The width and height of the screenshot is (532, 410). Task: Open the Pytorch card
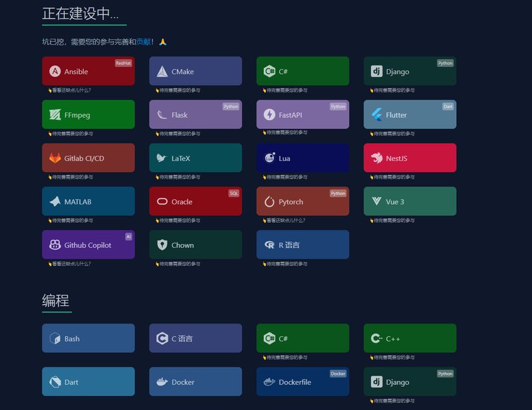[x=303, y=201]
